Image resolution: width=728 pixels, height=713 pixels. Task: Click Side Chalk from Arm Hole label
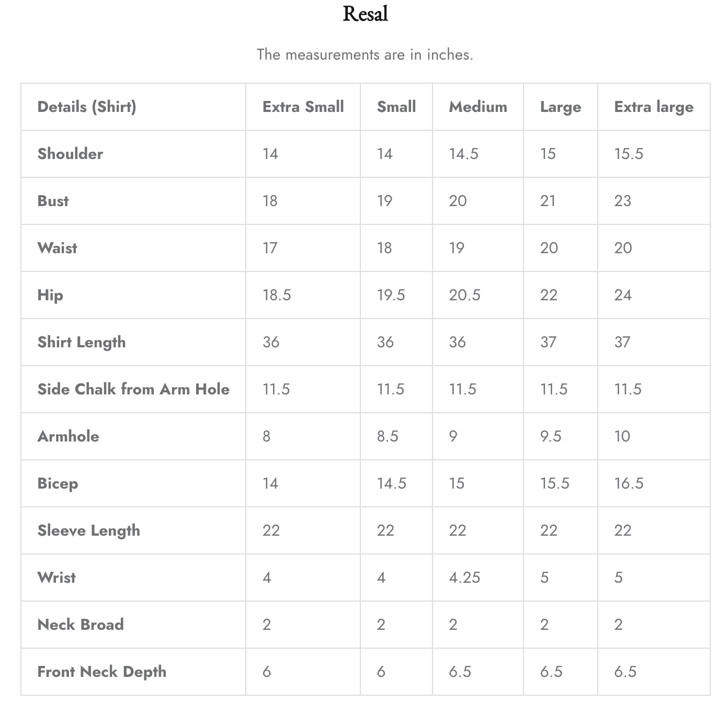133,389
